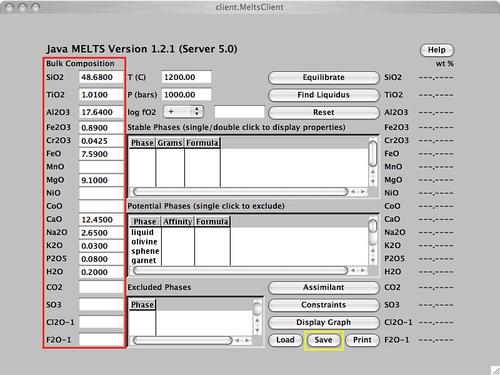
Task: Click Stable Phases horizontal scrollbar right arrow
Action: click(x=363, y=192)
